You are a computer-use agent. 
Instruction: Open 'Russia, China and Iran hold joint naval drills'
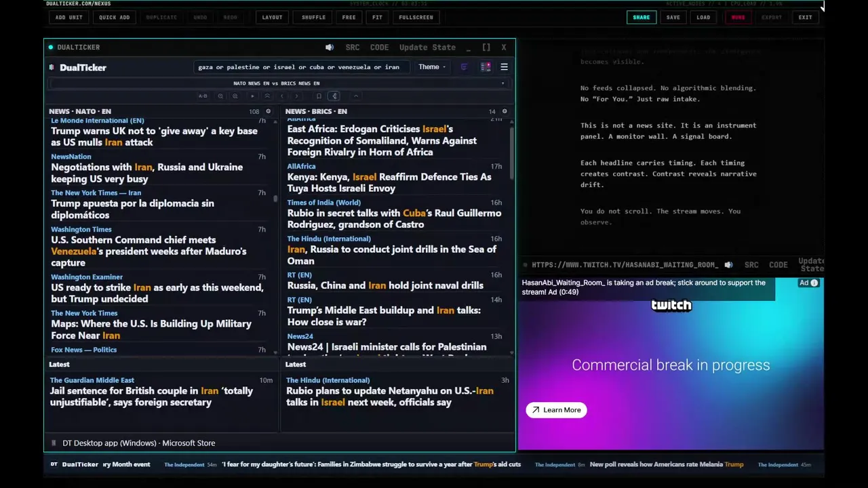(x=385, y=285)
